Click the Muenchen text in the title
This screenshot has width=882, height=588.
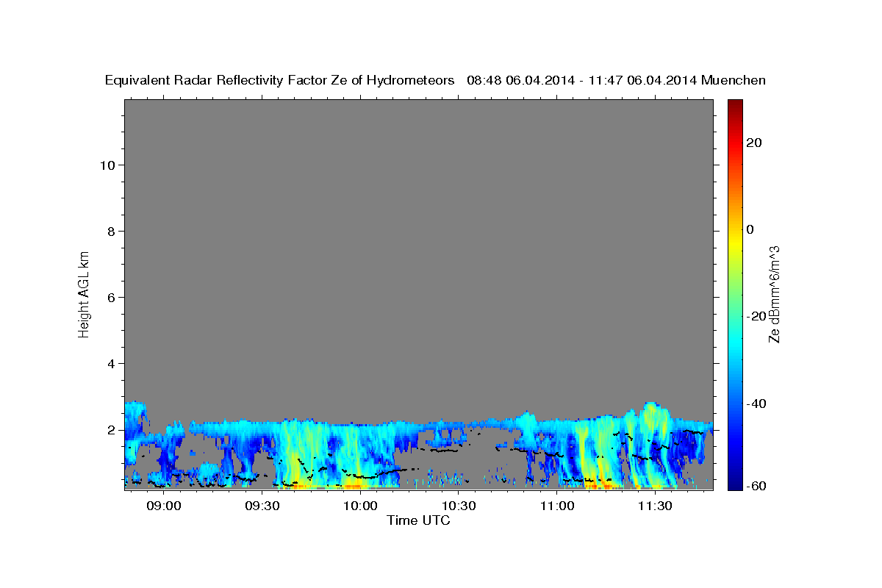734,81
